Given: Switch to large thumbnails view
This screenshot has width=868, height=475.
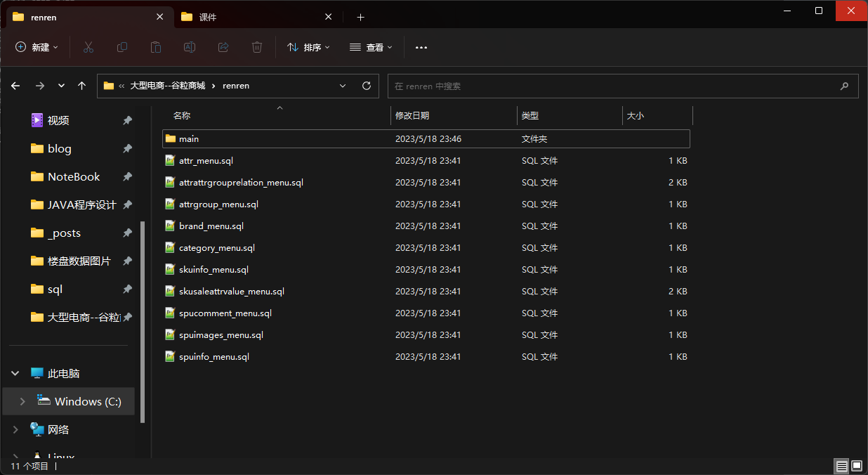Looking at the screenshot, I should 856,466.
